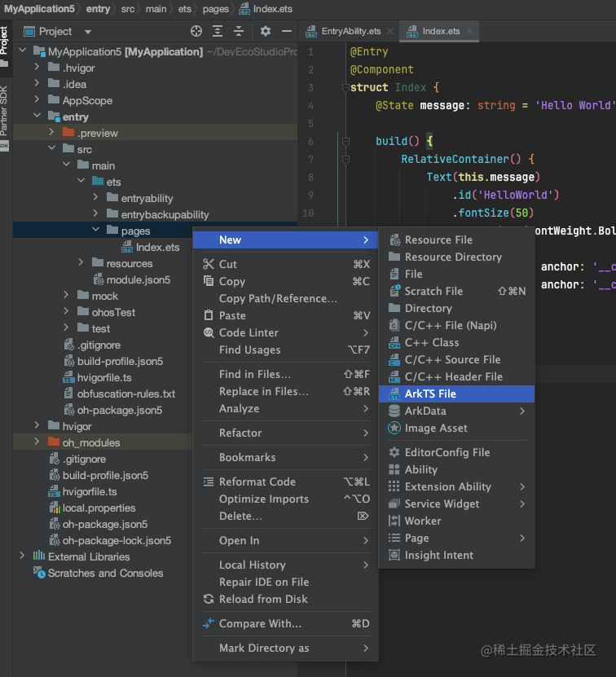
Task: Click Cut in the context menu
Action: pyautogui.click(x=285, y=264)
